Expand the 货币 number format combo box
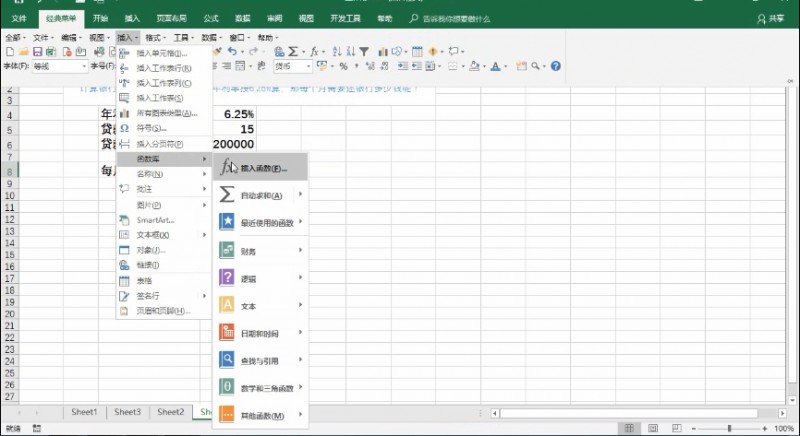The image size is (800, 436). (x=308, y=66)
